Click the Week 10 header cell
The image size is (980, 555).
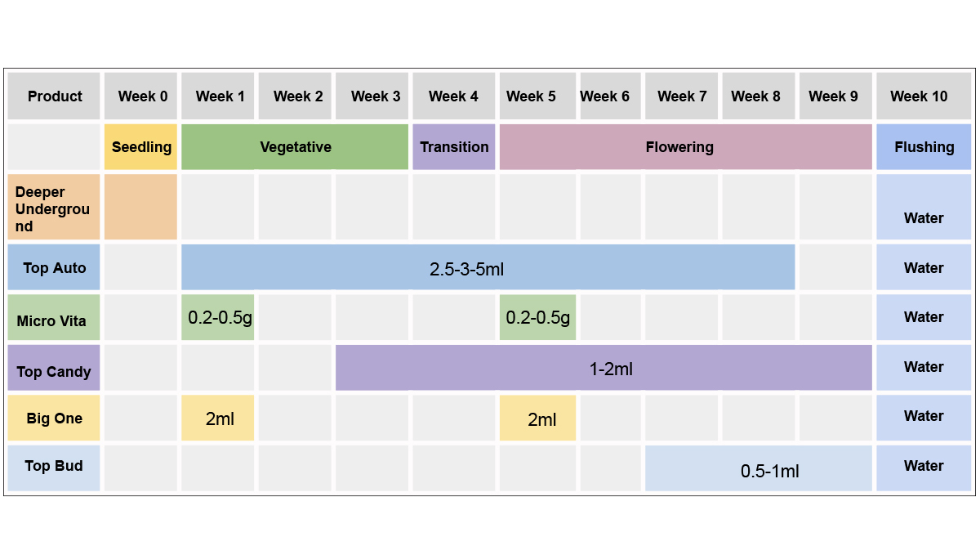923,96
